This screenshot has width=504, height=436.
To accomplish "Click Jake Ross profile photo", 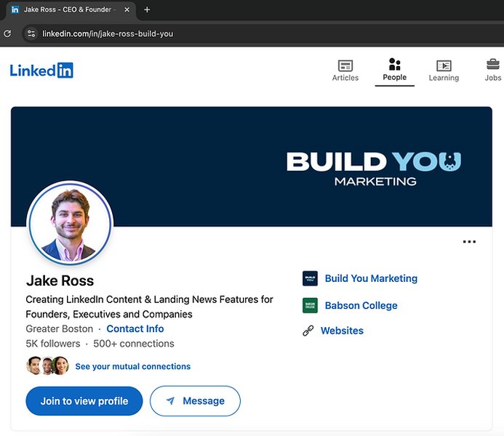I will point(70,223).
